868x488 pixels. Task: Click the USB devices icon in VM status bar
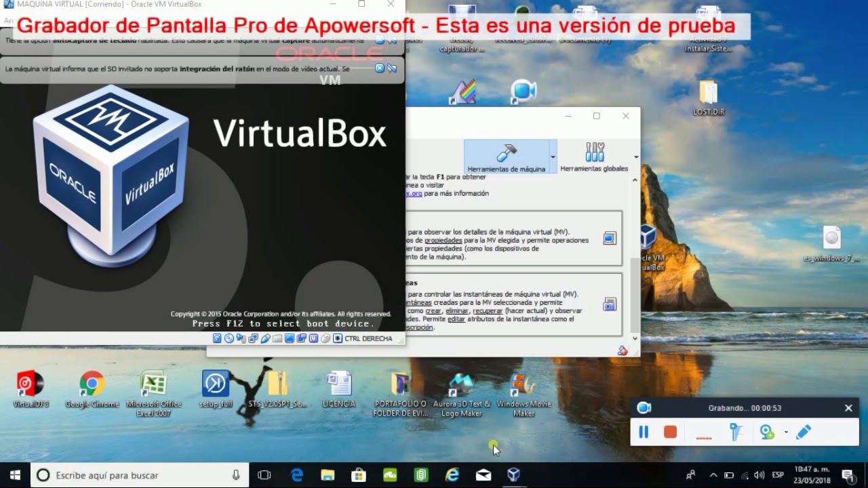(x=265, y=338)
